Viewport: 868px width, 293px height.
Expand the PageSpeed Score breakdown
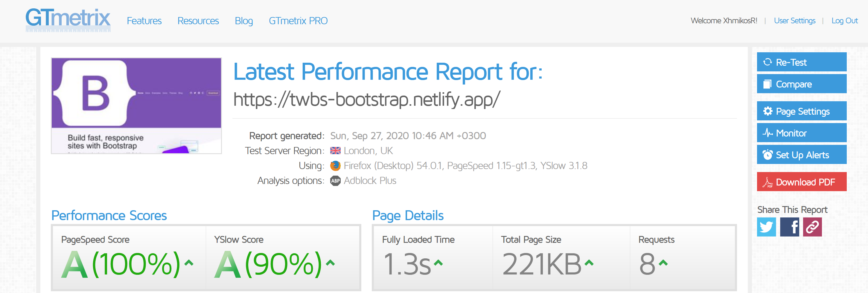(x=189, y=263)
